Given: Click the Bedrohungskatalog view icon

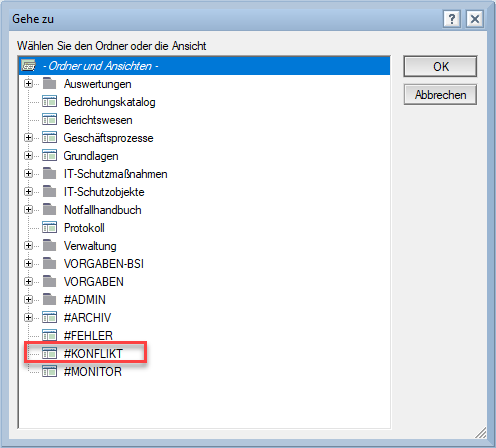Looking at the screenshot, I should point(50,101).
